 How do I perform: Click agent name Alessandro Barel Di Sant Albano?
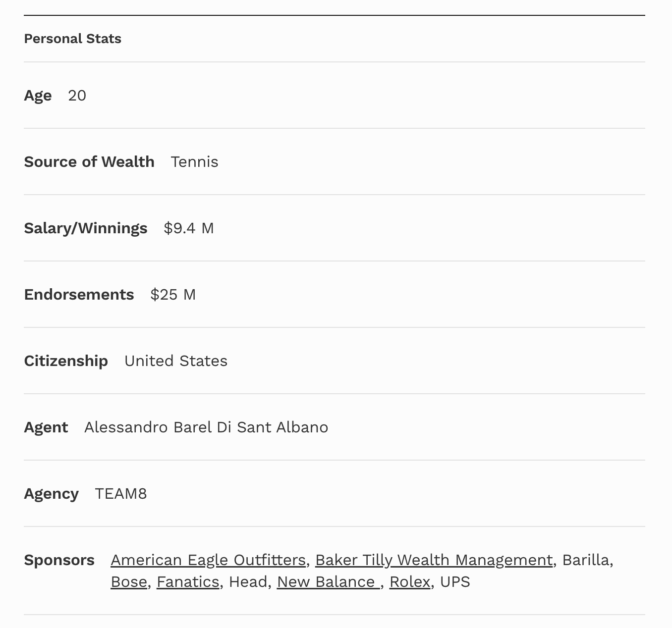pyautogui.click(x=206, y=427)
